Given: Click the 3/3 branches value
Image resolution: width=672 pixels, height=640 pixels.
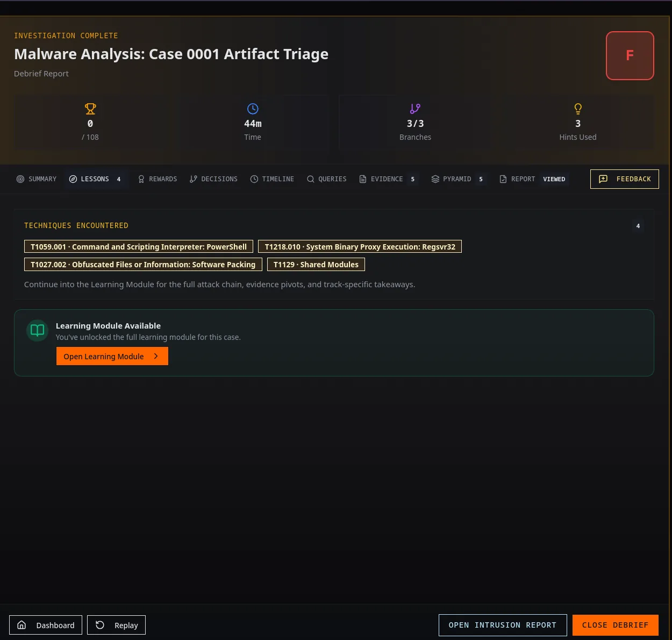Looking at the screenshot, I should (415, 124).
